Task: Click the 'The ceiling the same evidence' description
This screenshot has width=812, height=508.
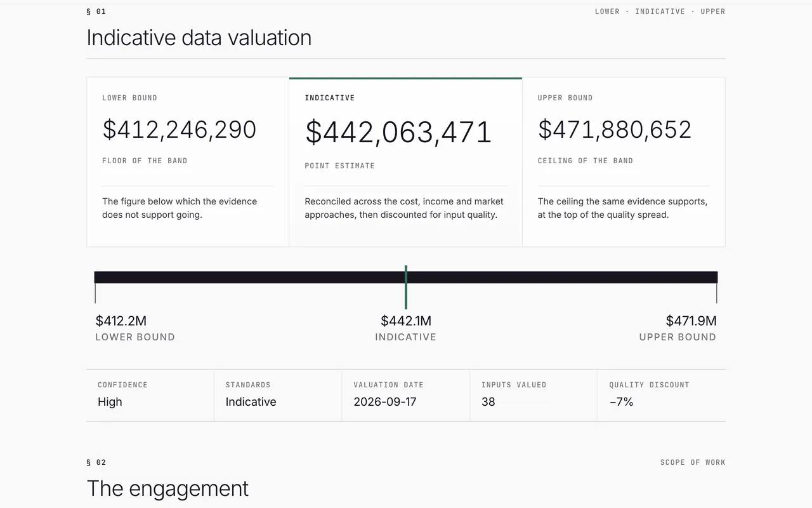Action: click(622, 208)
